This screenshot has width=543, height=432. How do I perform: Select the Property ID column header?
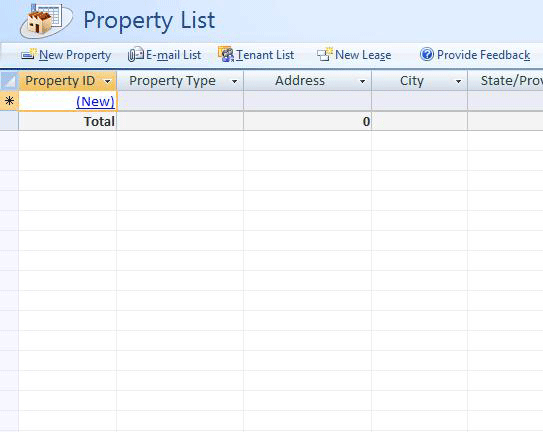(x=68, y=81)
